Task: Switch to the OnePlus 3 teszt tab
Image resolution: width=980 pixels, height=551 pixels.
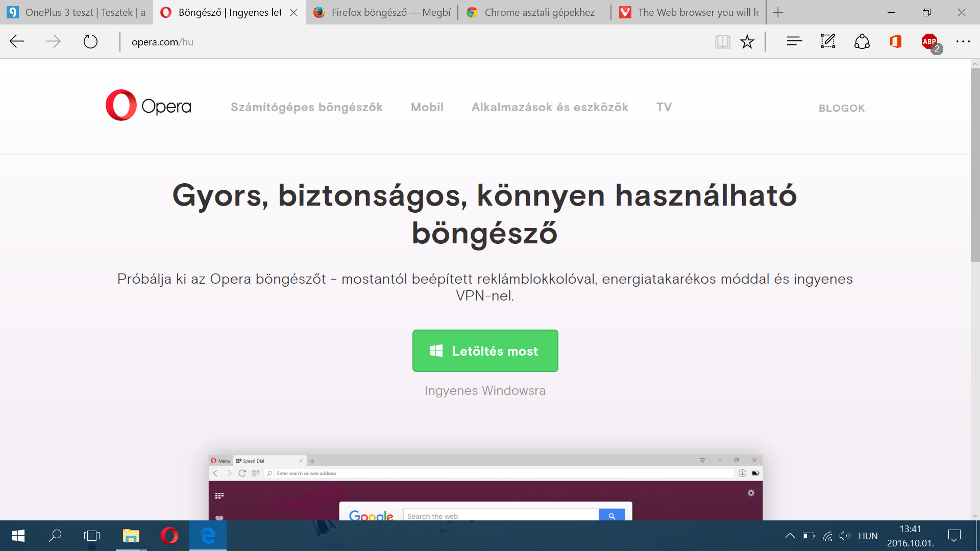Action: click(77, 12)
